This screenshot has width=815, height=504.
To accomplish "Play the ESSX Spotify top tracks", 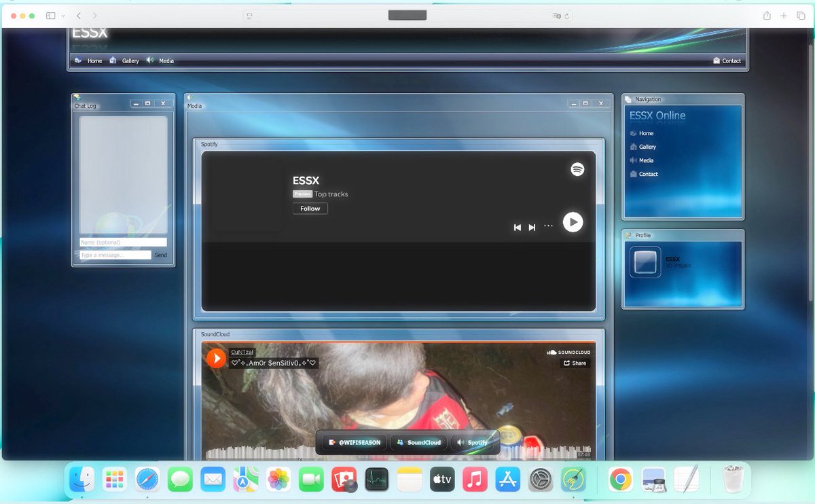I will click(x=573, y=221).
